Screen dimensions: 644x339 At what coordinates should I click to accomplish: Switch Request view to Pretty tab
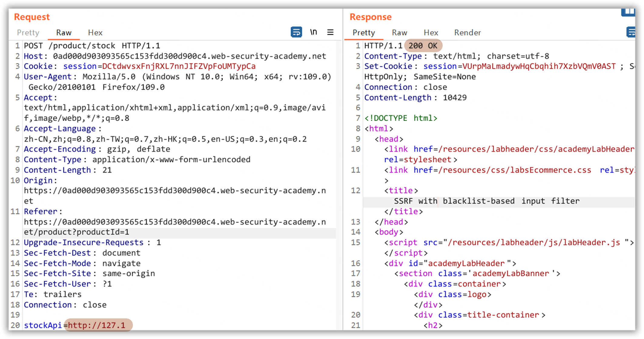click(28, 32)
